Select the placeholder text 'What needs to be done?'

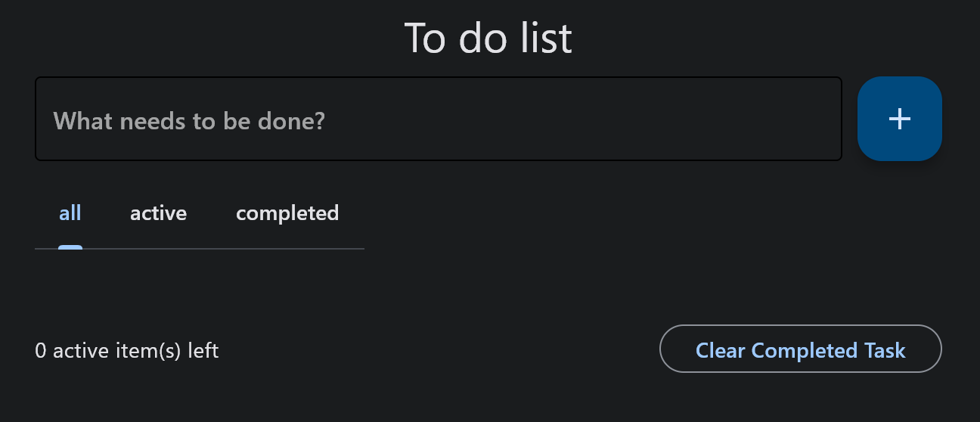point(189,120)
